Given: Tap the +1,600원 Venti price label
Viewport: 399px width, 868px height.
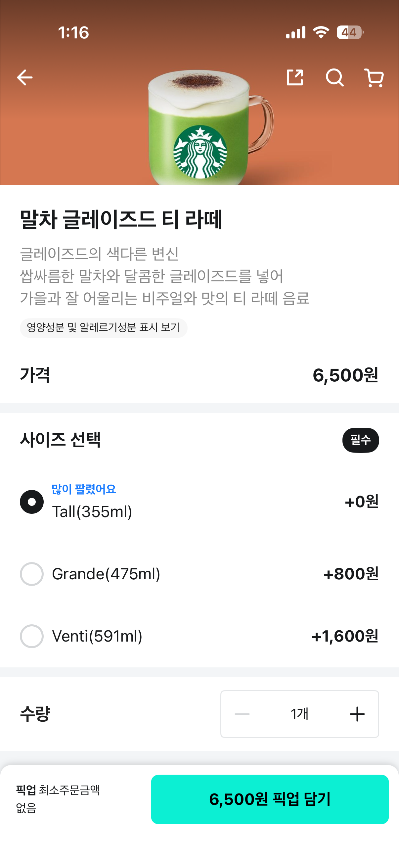Looking at the screenshot, I should tap(345, 636).
